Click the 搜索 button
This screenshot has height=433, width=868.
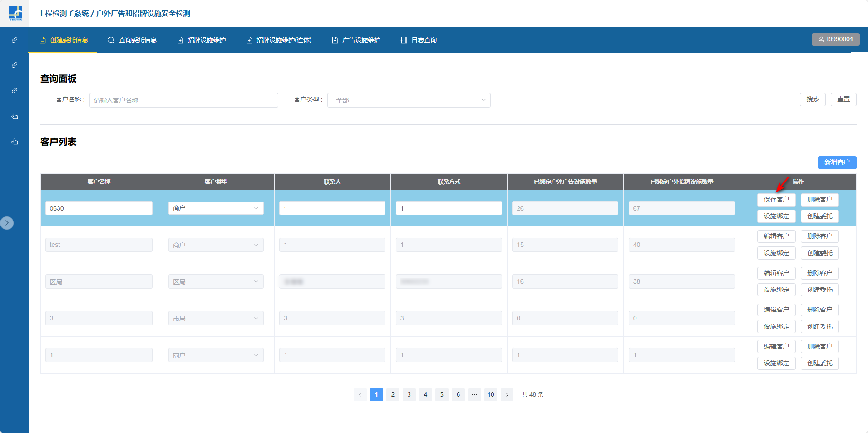click(813, 99)
